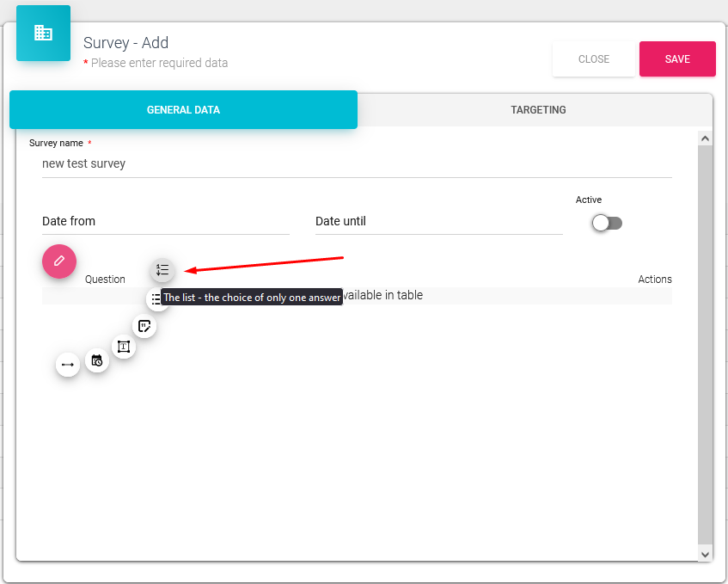Image resolution: width=728 pixels, height=584 pixels.
Task: Click the Actions column header
Action: pos(654,280)
